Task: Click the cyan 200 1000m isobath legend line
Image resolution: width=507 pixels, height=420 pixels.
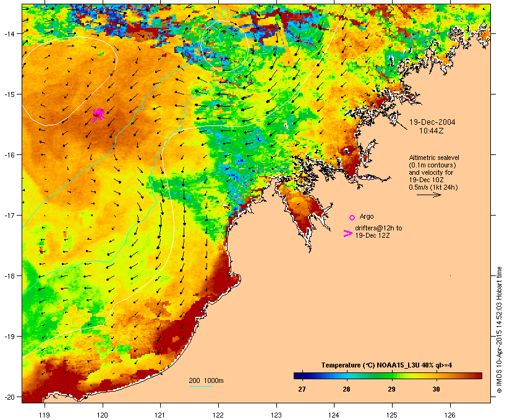Action: (201, 386)
